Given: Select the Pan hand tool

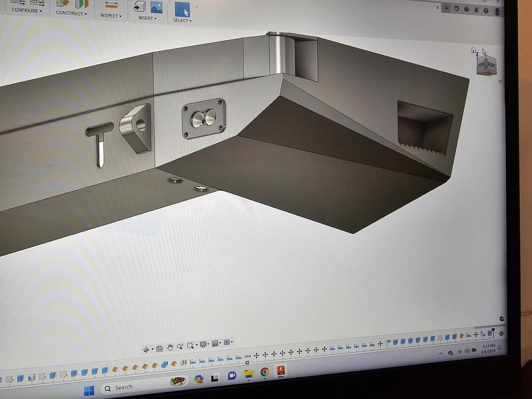Looking at the screenshot, I should click(170, 347).
